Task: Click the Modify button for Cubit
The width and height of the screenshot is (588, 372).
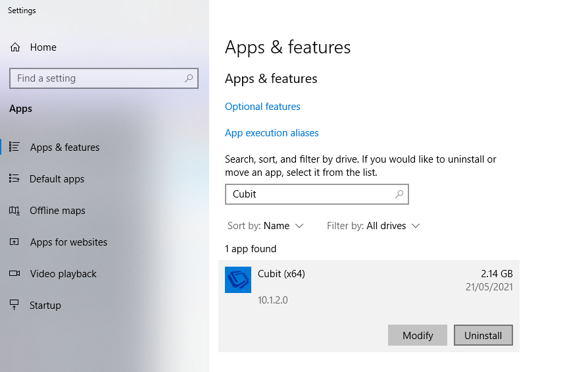Action: tap(418, 335)
